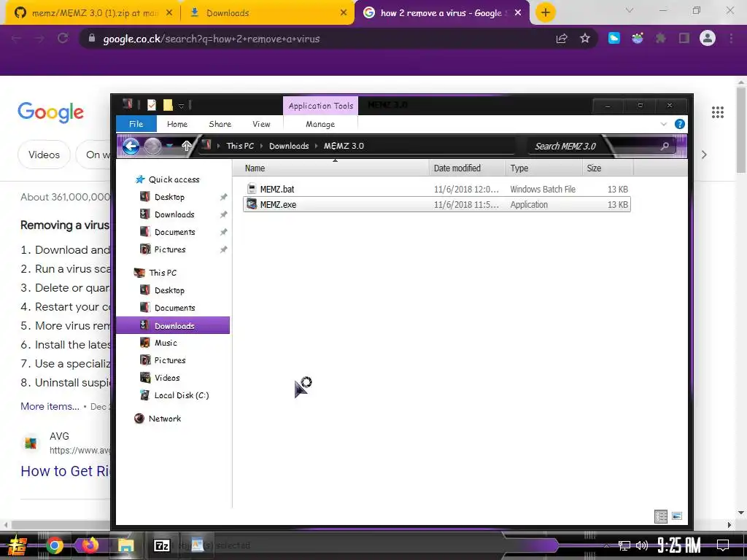Sort files by Name column
Image resolution: width=747 pixels, height=560 pixels.
click(330, 168)
